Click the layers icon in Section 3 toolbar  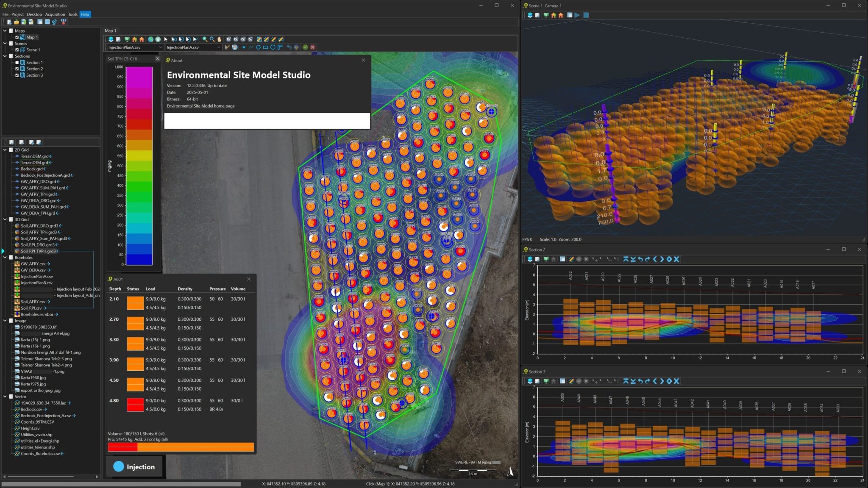[530, 381]
